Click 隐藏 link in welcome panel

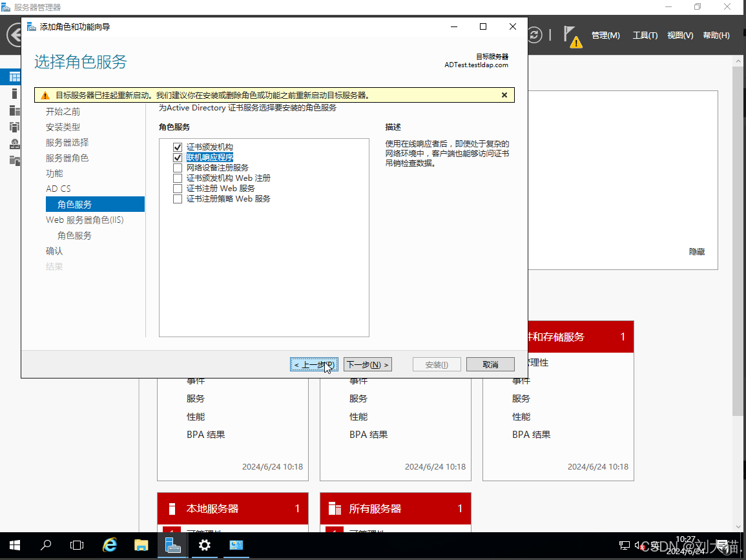point(697,252)
